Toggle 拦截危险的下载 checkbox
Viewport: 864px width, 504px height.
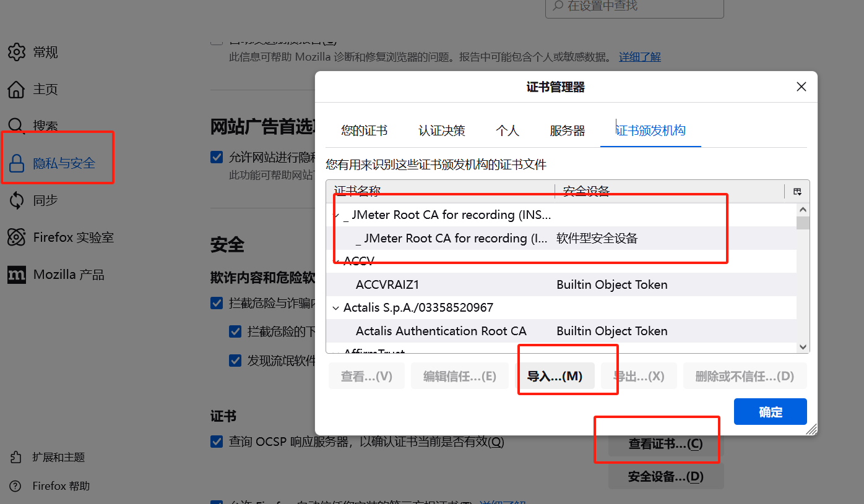point(235,331)
